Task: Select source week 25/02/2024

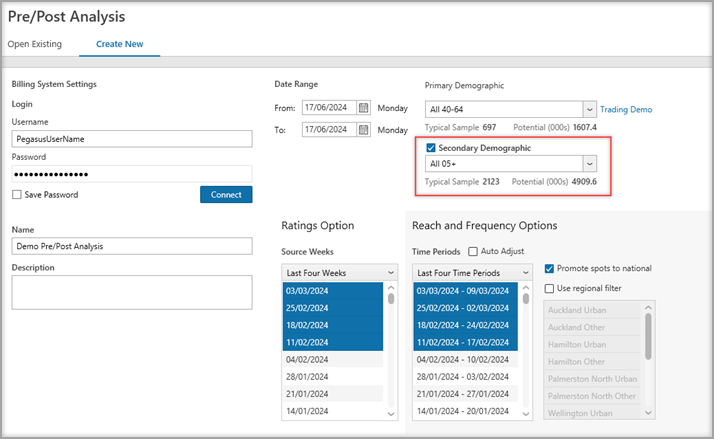Action: 333,308
